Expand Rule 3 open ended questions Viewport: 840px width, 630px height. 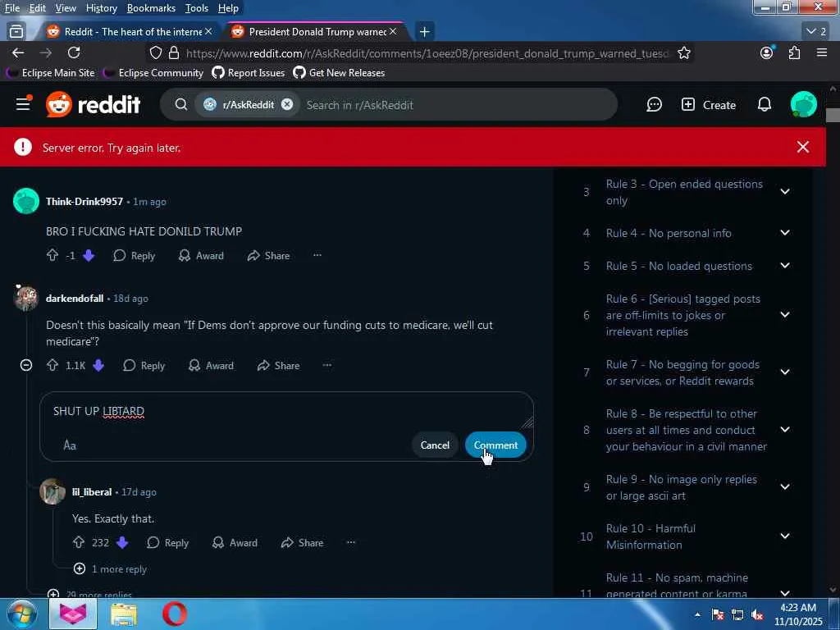tap(785, 192)
